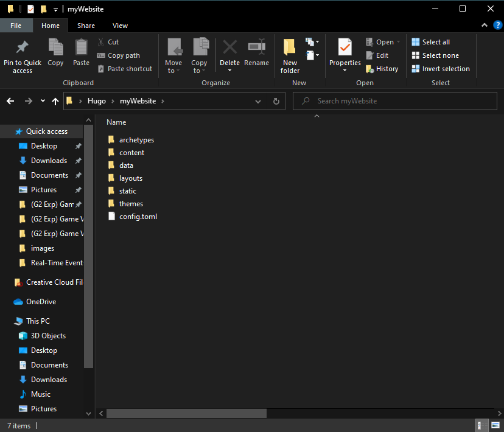Open the Copy to menu

pyautogui.click(x=199, y=56)
